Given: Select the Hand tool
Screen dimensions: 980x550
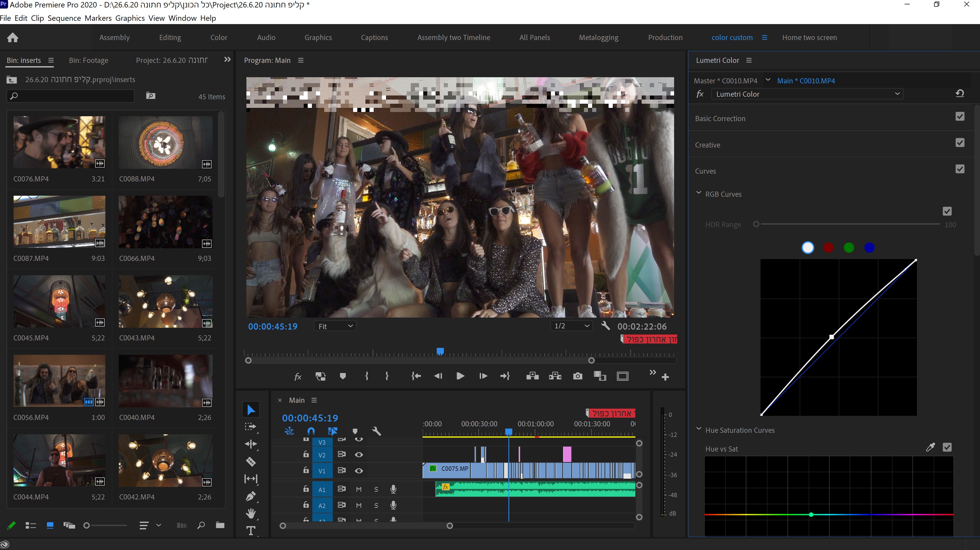Looking at the screenshot, I should coord(251,513).
